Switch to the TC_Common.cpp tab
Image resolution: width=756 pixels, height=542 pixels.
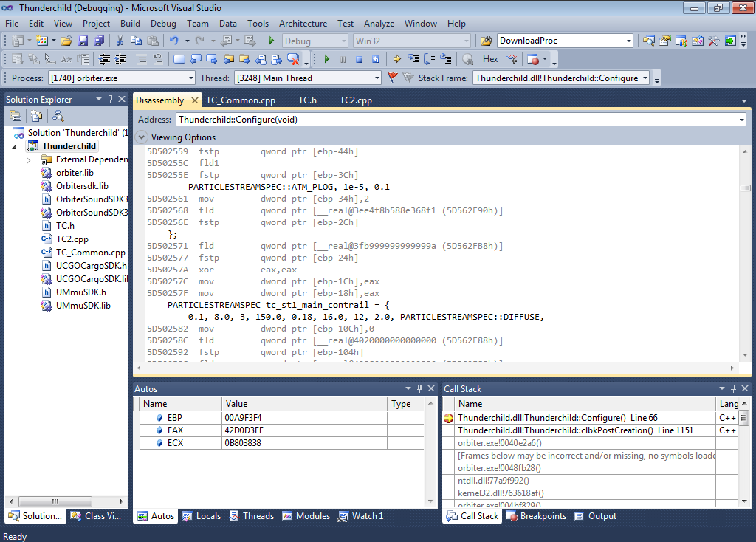click(241, 100)
